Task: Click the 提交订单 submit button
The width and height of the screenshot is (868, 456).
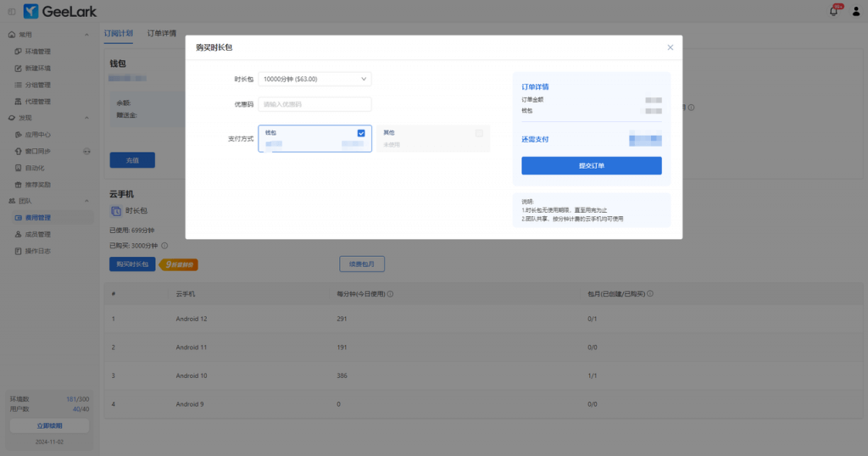Action: click(591, 165)
